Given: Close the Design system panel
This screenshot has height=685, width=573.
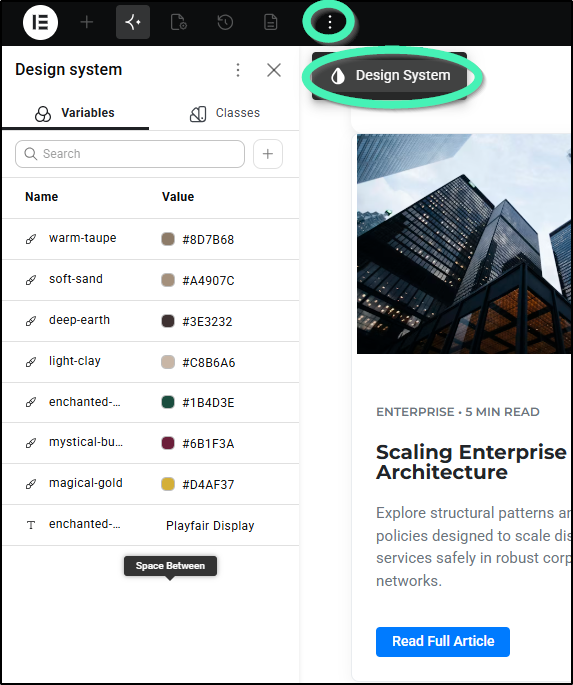Looking at the screenshot, I should pyautogui.click(x=274, y=70).
